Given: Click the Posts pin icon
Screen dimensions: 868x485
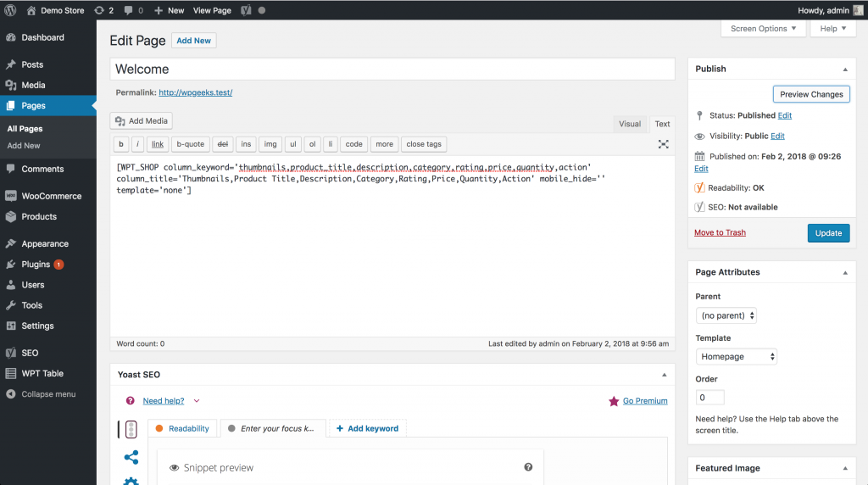Looking at the screenshot, I should click(10, 64).
